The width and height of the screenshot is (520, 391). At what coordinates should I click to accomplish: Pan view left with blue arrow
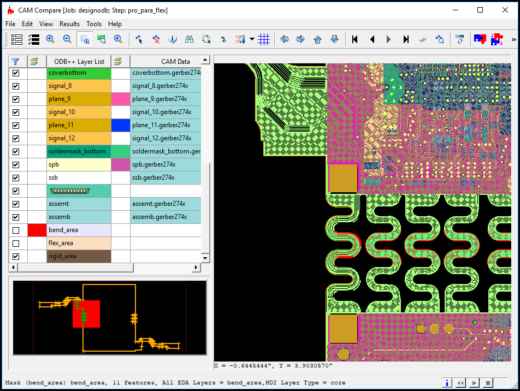click(x=284, y=39)
